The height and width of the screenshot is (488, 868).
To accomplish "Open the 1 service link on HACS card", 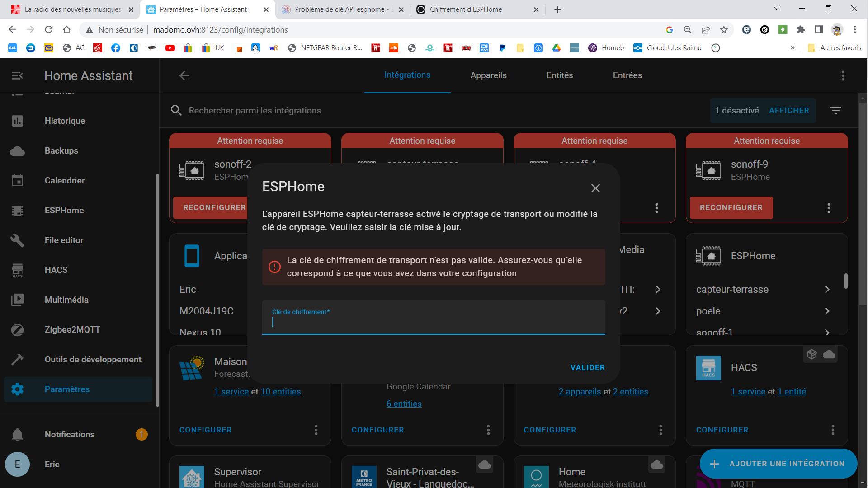I will point(748,392).
